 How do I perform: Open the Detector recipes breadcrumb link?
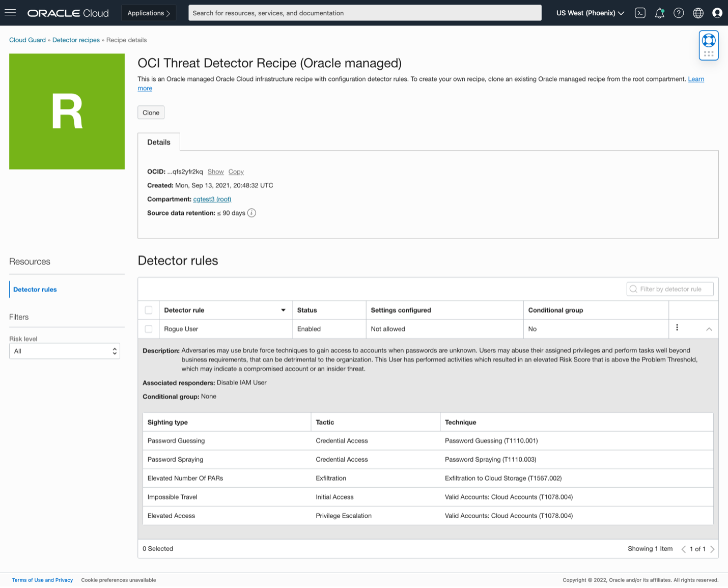pyautogui.click(x=76, y=40)
